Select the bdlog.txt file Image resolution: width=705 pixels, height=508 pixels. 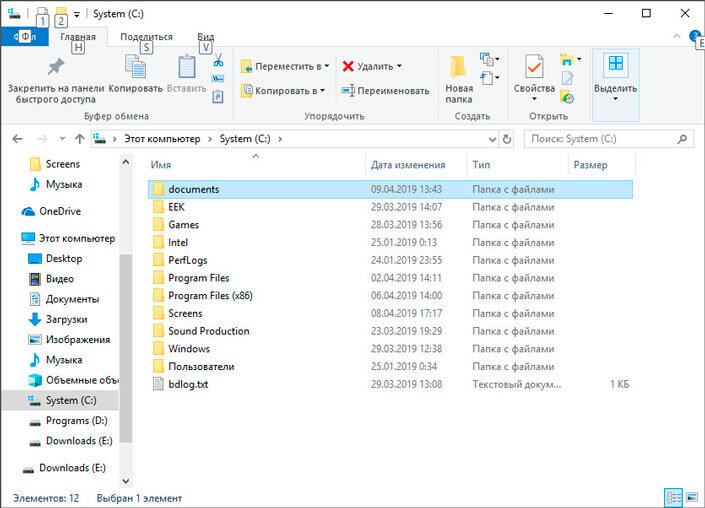click(390, 384)
